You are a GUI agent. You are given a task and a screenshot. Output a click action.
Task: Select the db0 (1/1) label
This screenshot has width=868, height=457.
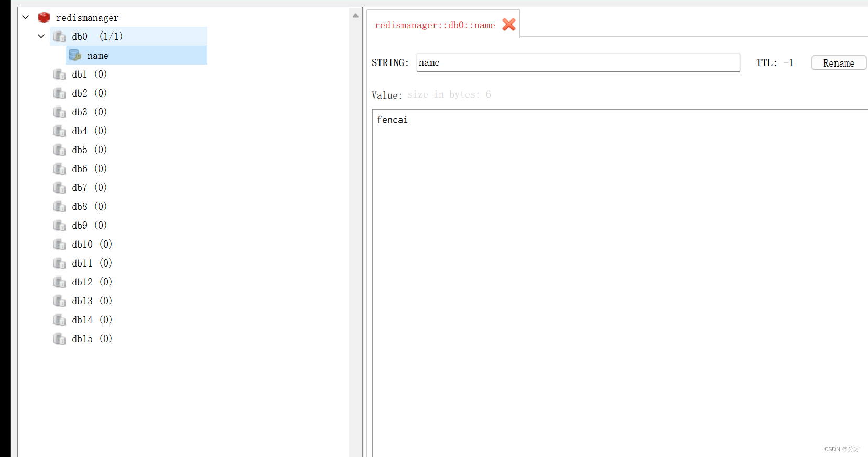tap(97, 37)
